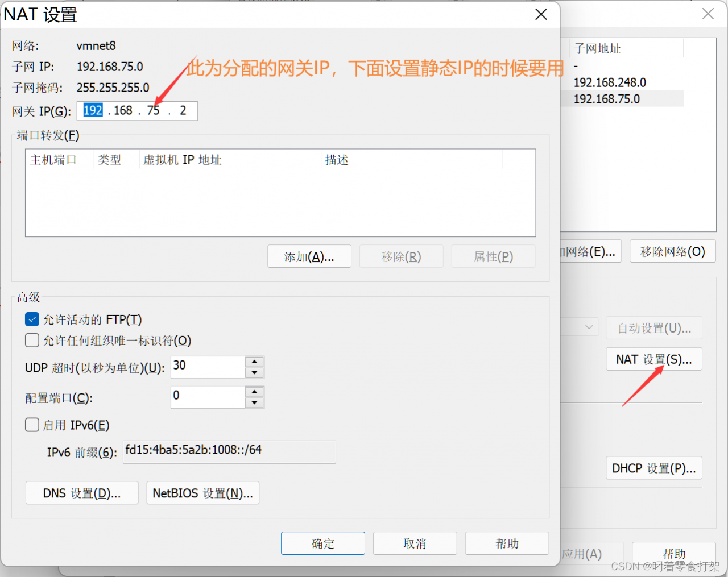Enable the IPv6 checkbox

point(32,425)
